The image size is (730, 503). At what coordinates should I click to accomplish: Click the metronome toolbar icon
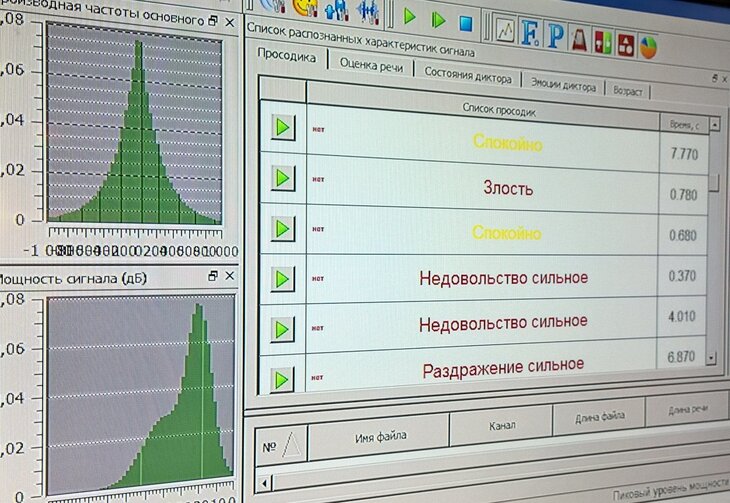click(579, 36)
